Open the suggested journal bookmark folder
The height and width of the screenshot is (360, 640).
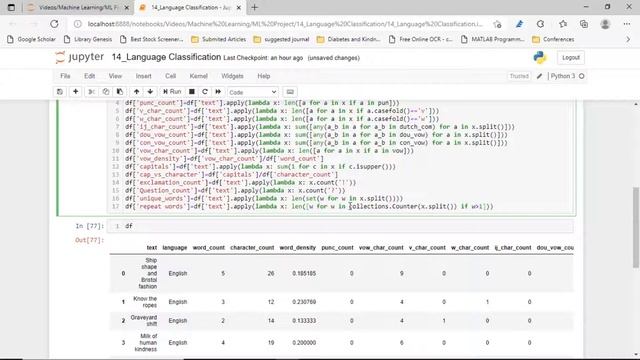tap(281, 40)
